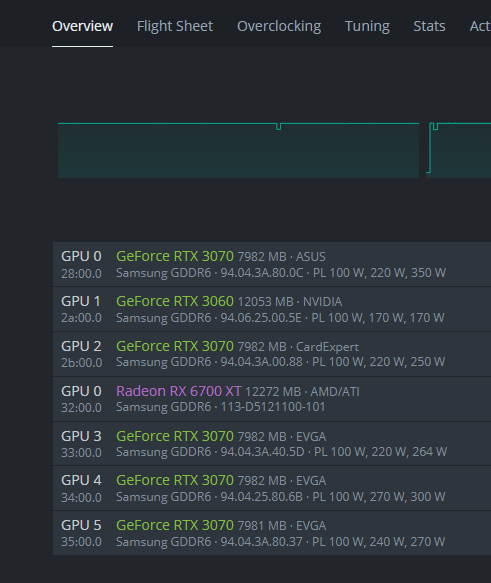Click bus address 2a:00.0
This screenshot has width=491, height=583.
coord(81,318)
